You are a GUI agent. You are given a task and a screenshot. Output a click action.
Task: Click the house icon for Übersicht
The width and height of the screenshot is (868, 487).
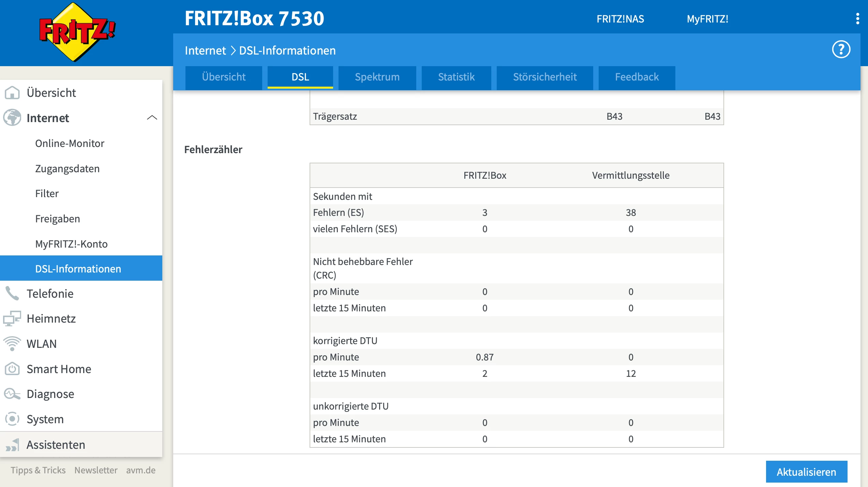tap(12, 93)
